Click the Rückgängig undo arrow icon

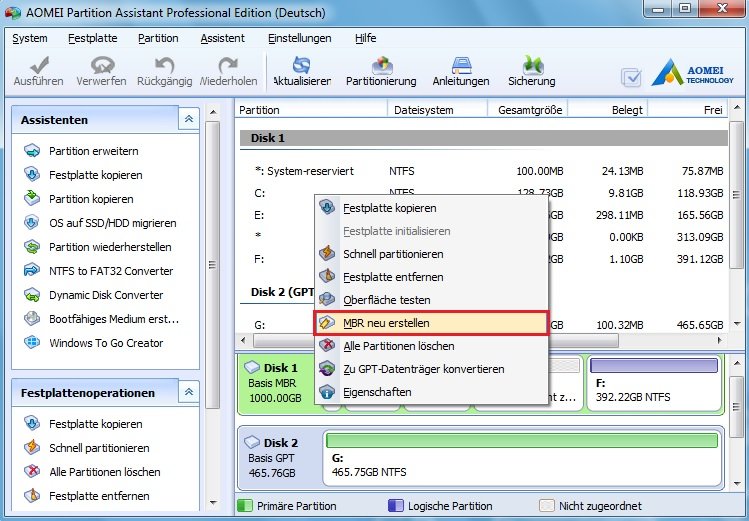click(x=164, y=65)
